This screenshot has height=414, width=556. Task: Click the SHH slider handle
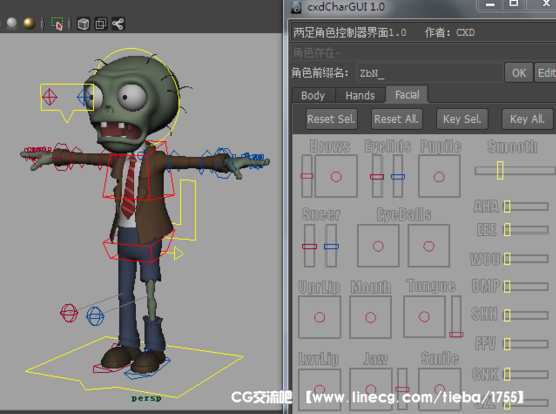click(507, 315)
